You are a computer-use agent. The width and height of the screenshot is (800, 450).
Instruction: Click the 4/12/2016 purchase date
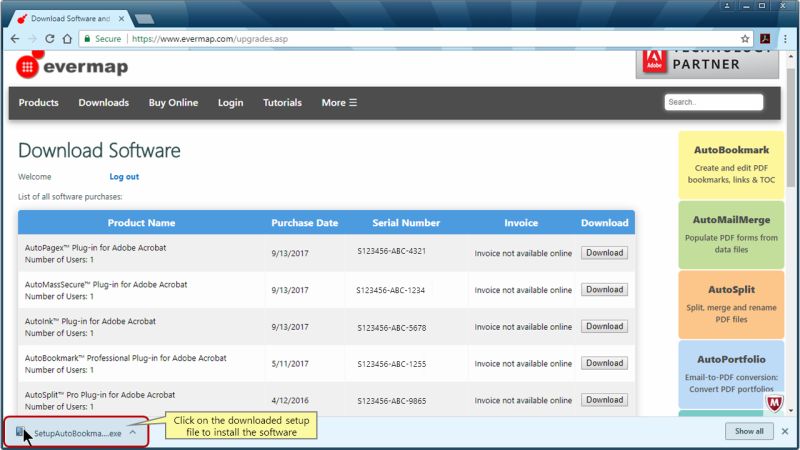(x=290, y=401)
